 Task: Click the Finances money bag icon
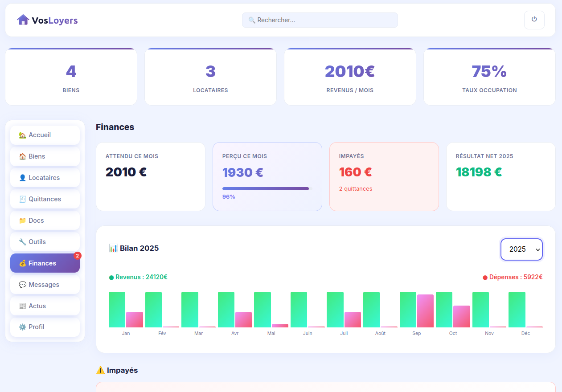[x=23, y=263]
